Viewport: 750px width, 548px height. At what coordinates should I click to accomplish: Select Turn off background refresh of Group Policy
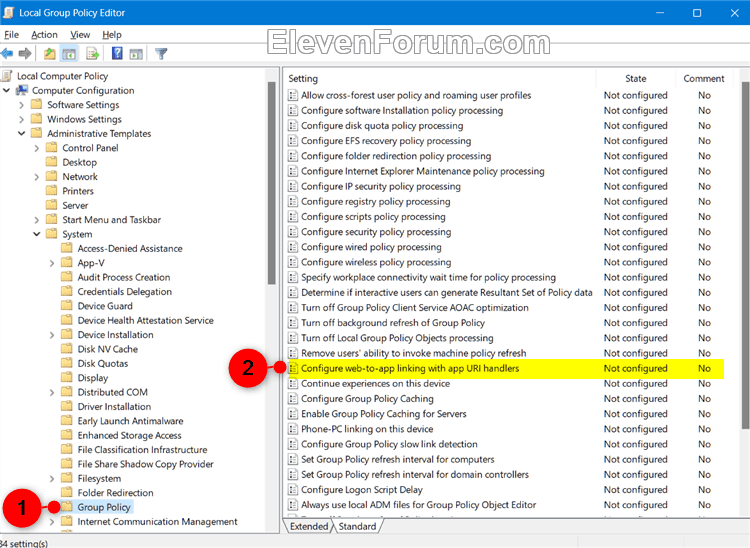[392, 323]
